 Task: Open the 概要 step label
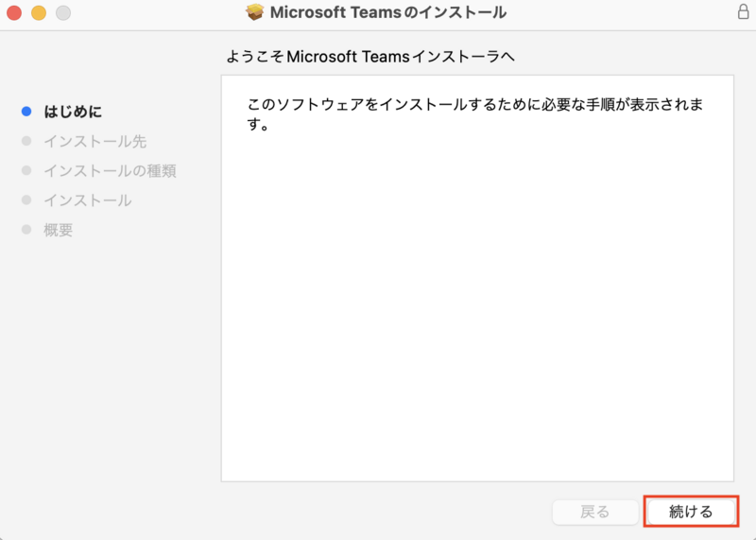[x=58, y=230]
